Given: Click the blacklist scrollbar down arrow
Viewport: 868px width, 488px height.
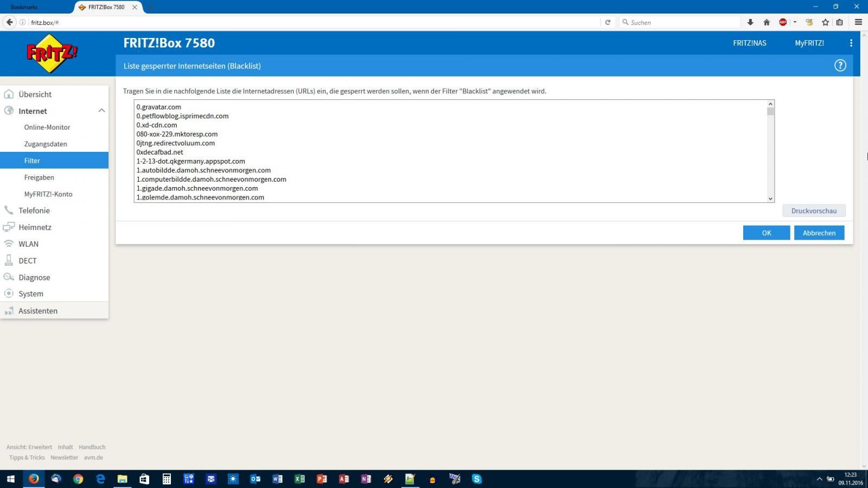Looking at the screenshot, I should point(770,198).
